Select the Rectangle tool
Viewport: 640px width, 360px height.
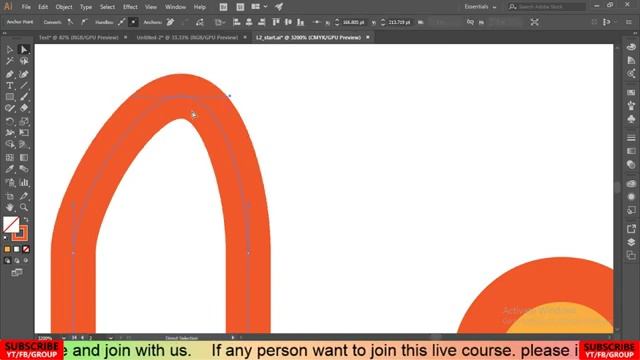(10, 97)
